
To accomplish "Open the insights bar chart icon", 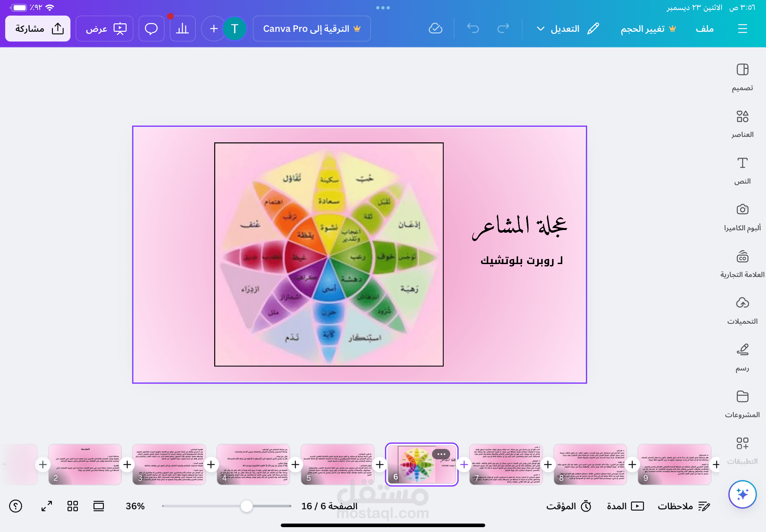I will point(182,29).
